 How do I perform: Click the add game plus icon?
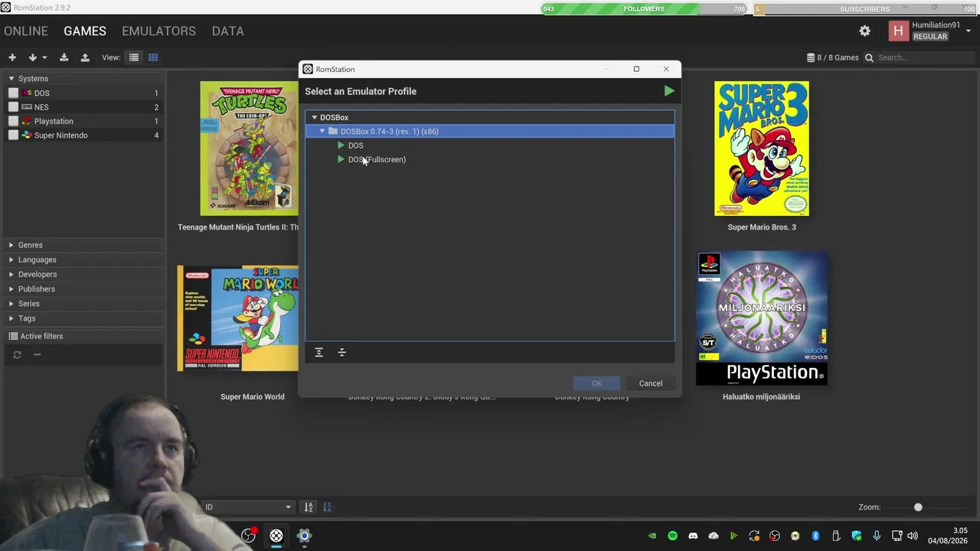tap(12, 57)
